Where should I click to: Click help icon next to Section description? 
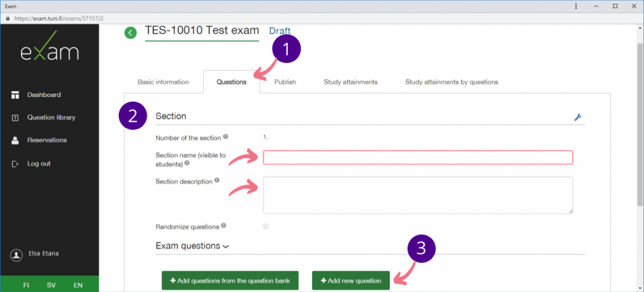point(217,181)
